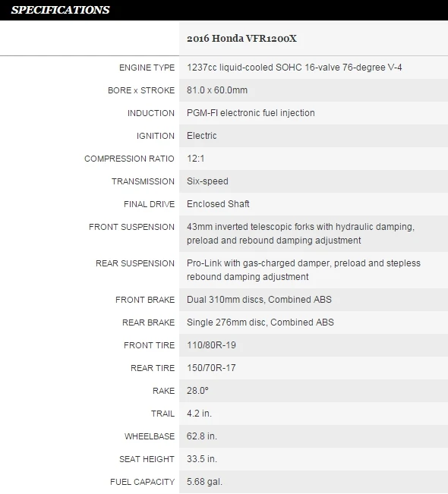
Task: Select the 62.8 in. wheelbase value
Action: [x=202, y=436]
